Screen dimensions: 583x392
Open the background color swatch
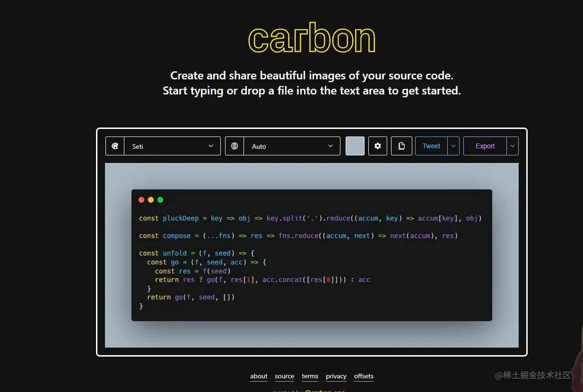355,146
